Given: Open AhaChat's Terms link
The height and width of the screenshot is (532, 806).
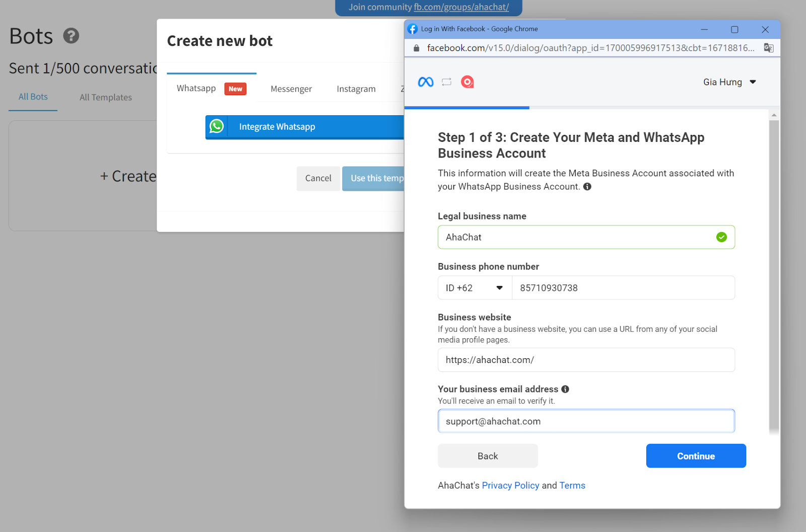Looking at the screenshot, I should point(572,485).
